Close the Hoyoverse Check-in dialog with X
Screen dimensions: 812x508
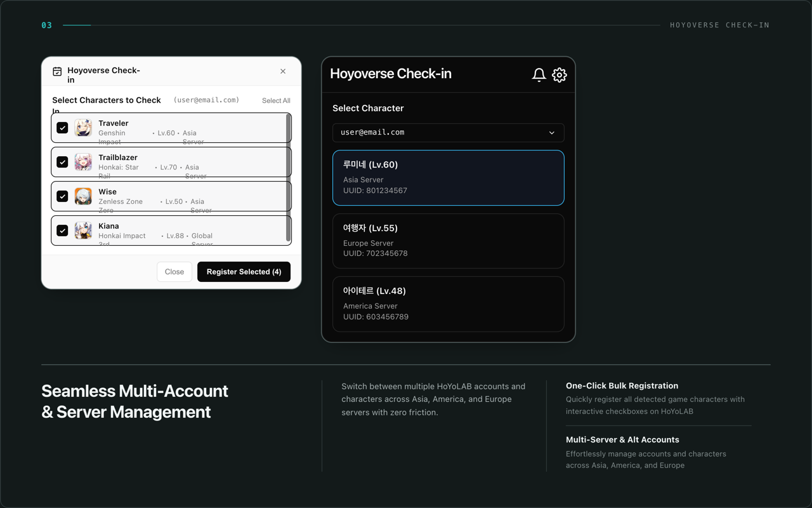tap(283, 71)
